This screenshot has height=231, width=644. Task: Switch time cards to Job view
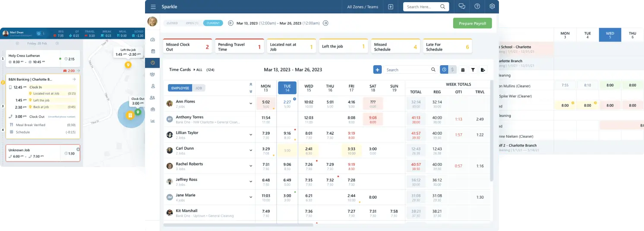click(x=199, y=88)
